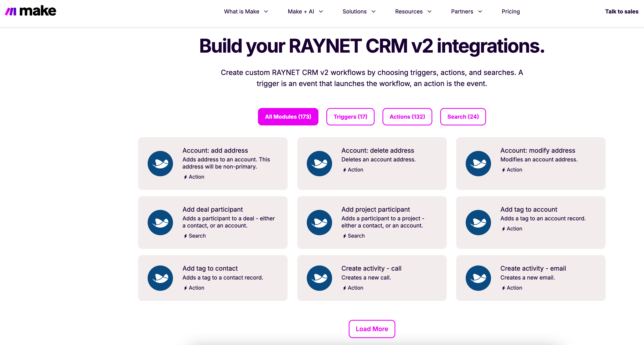Click the Load More button
Screen dimensions: 644x345
tap(372, 329)
